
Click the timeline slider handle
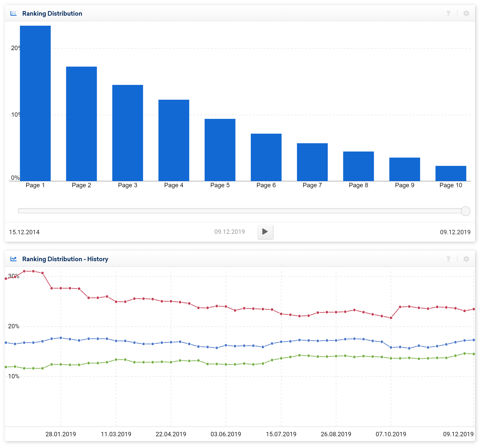point(465,211)
